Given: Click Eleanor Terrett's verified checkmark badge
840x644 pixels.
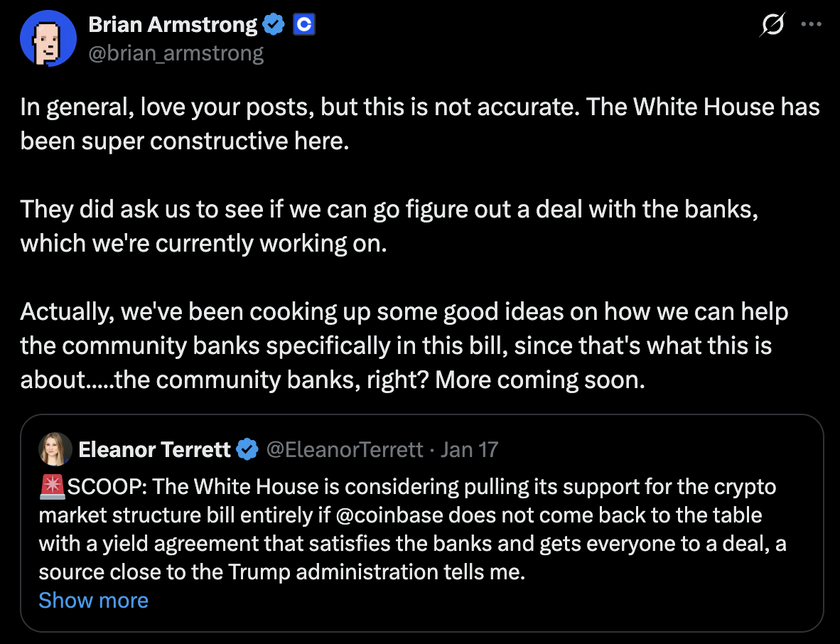Looking at the screenshot, I should click(247, 449).
